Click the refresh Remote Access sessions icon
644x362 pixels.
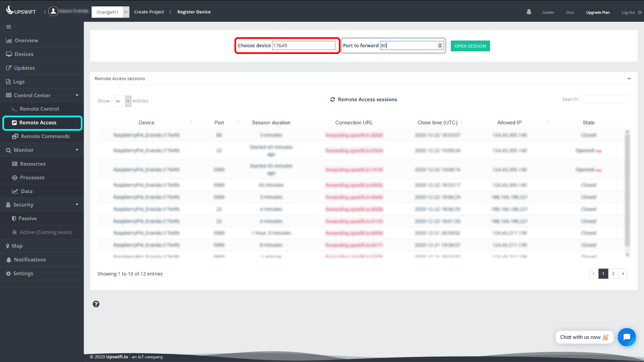coord(332,100)
